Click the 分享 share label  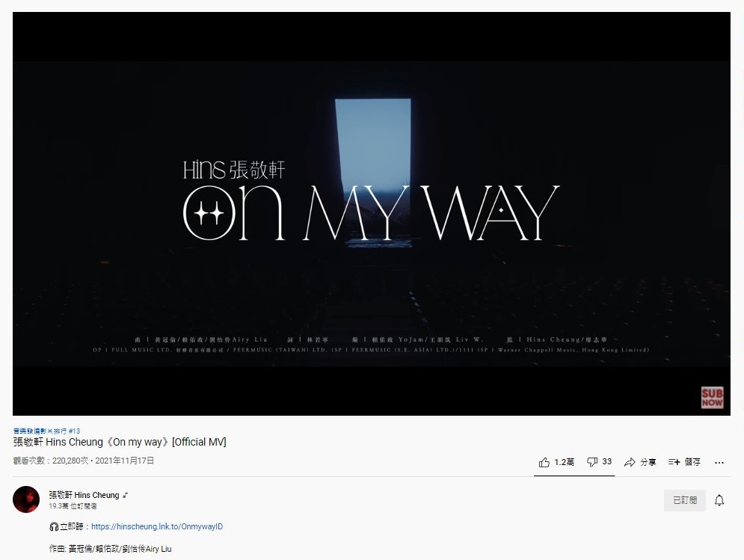click(x=648, y=462)
